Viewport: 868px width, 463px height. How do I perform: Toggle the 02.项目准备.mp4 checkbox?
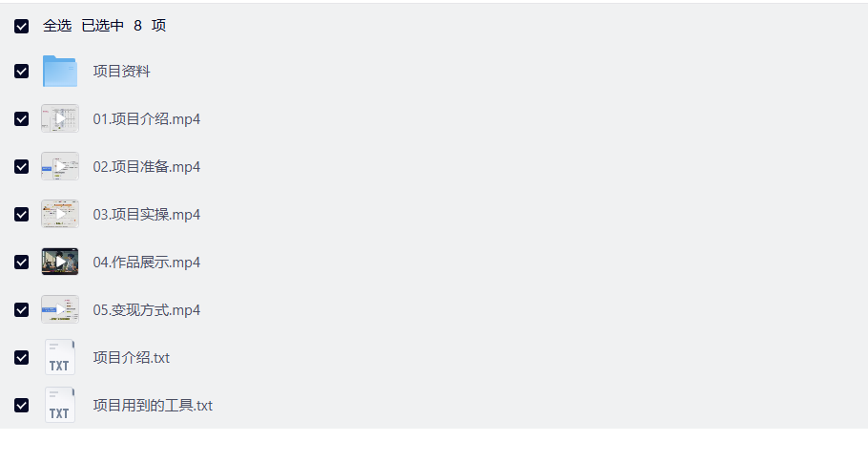[22, 167]
